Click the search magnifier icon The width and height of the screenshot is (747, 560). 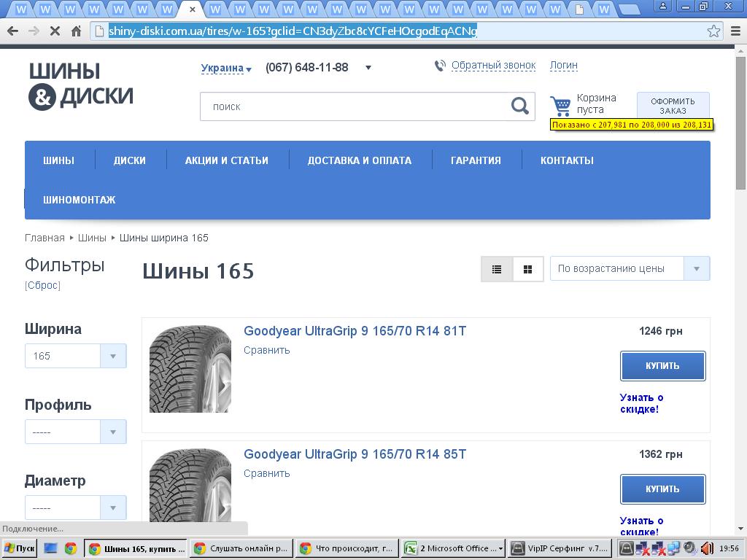519,106
